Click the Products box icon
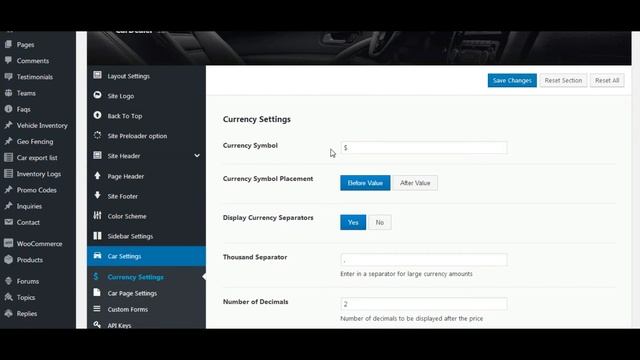The width and height of the screenshot is (640, 360). [8, 259]
